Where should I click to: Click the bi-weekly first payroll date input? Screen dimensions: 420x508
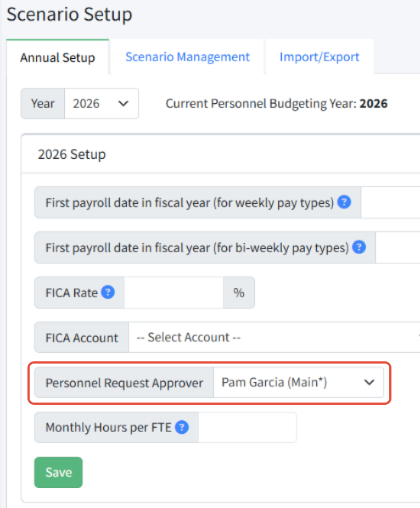click(x=397, y=248)
